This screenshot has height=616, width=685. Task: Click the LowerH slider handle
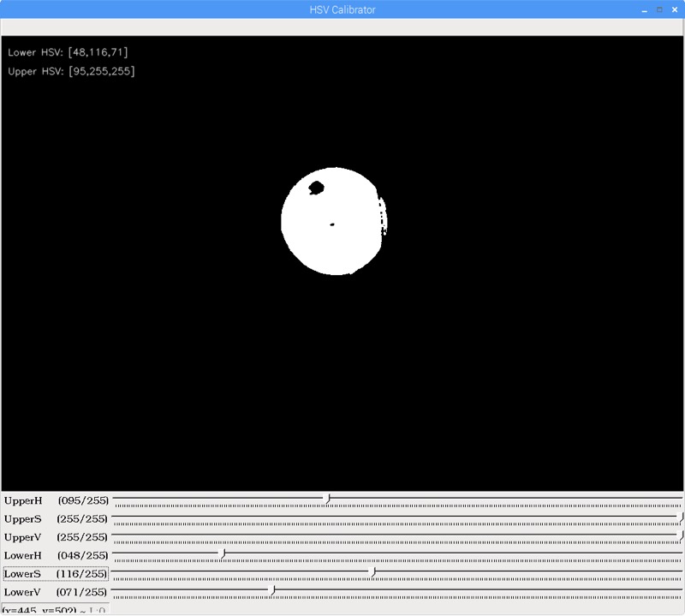[x=223, y=553]
